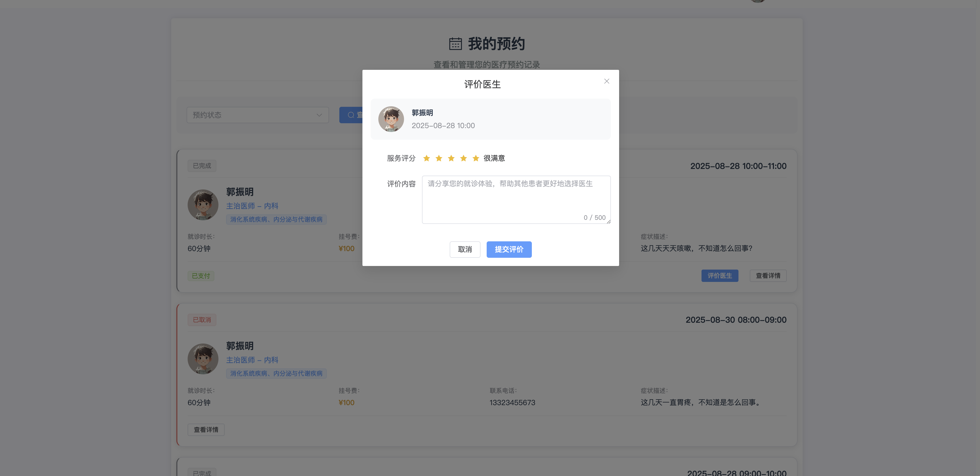The image size is (980, 476).
Task: Click the calendar icon beside 我的预约
Action: [x=455, y=44]
